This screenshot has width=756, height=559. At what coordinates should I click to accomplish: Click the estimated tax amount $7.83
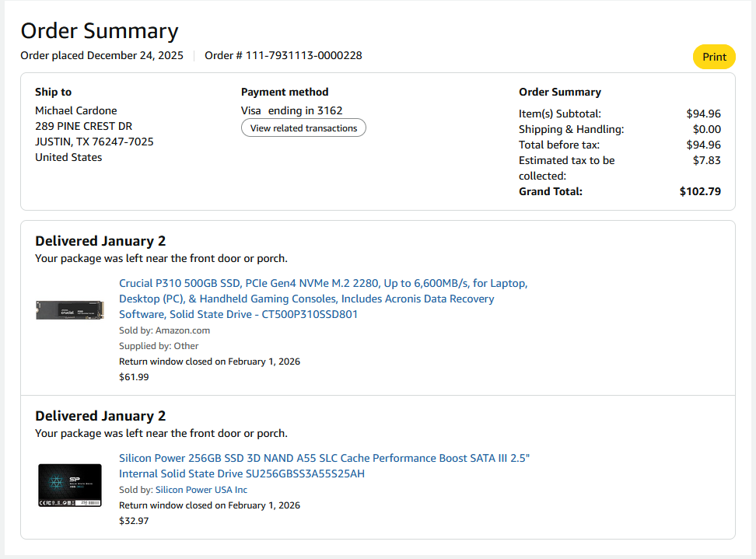[x=706, y=160]
